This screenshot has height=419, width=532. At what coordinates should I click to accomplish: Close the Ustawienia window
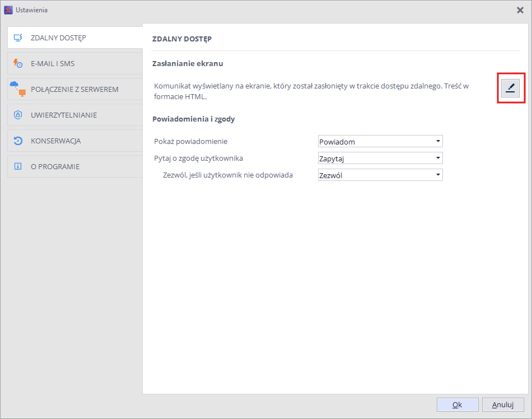520,10
